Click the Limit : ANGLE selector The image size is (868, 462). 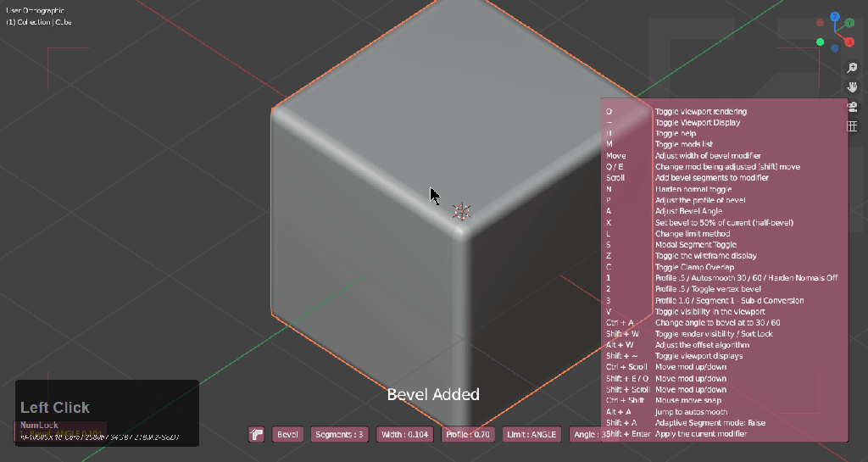click(x=531, y=434)
